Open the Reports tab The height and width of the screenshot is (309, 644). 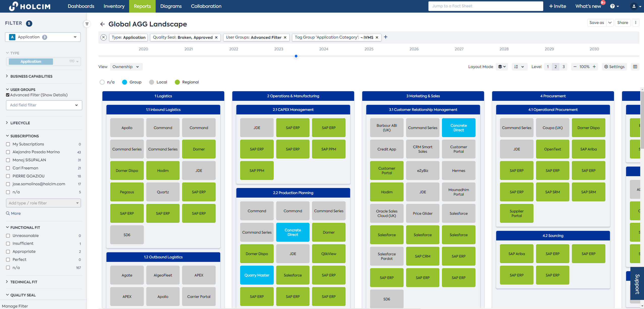pos(142,6)
